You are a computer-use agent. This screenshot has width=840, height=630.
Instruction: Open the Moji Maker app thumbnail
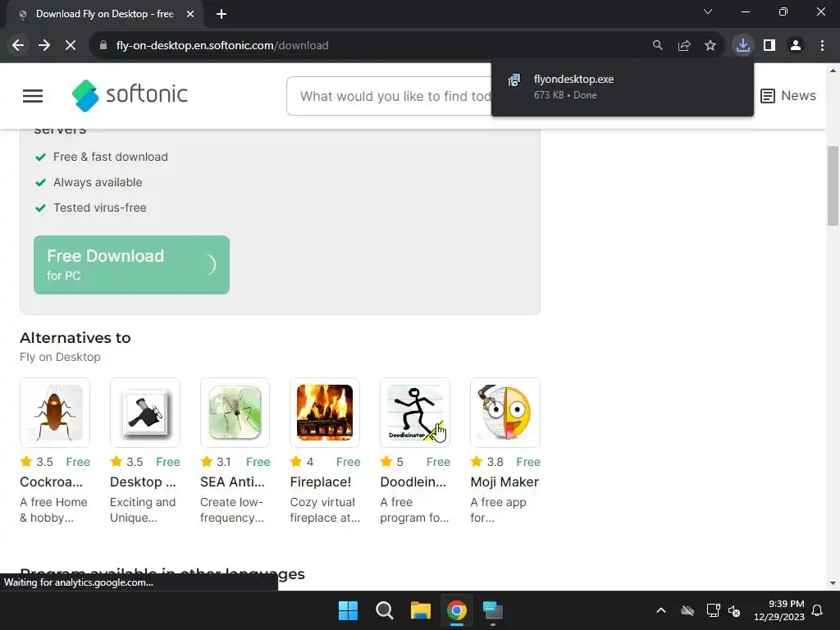(x=505, y=413)
